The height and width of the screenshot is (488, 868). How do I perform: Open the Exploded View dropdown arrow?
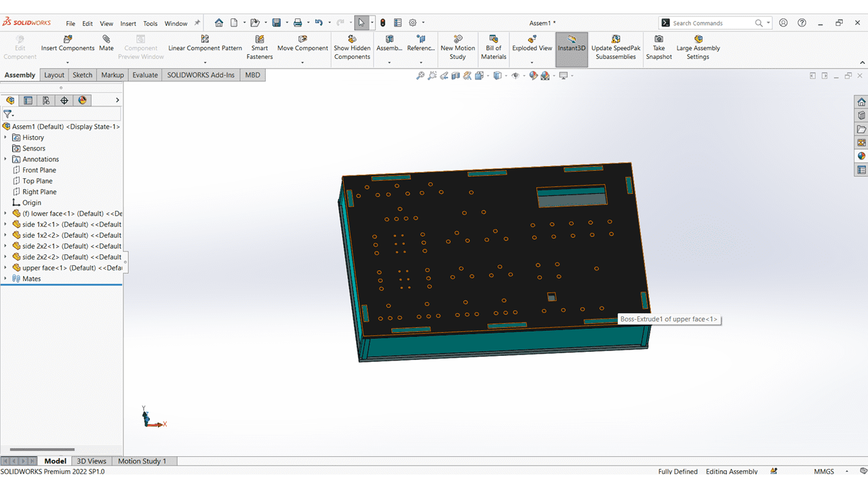coord(532,62)
